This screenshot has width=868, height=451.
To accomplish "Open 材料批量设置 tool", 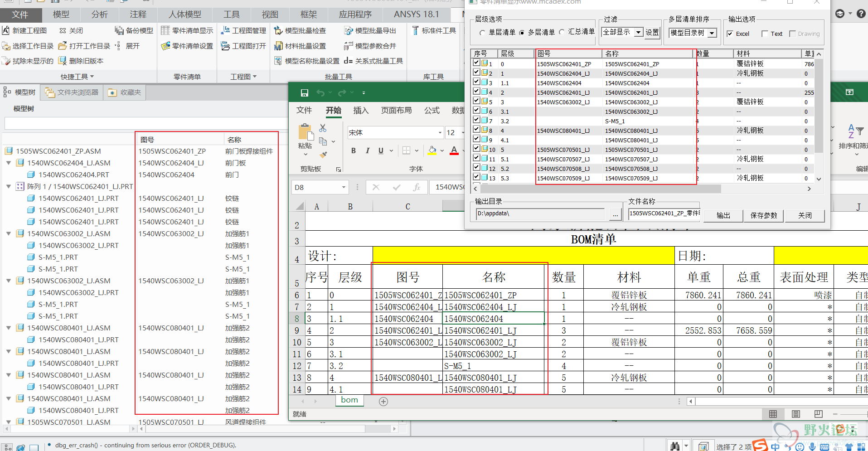I will tap(300, 46).
